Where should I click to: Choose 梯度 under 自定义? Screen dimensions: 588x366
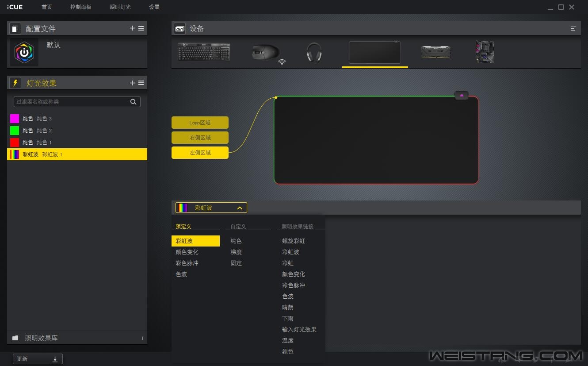[x=236, y=252]
